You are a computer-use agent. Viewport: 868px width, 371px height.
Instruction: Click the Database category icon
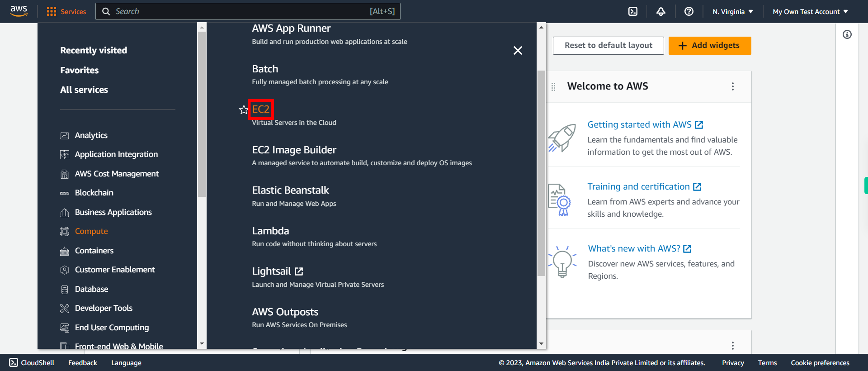(x=65, y=290)
